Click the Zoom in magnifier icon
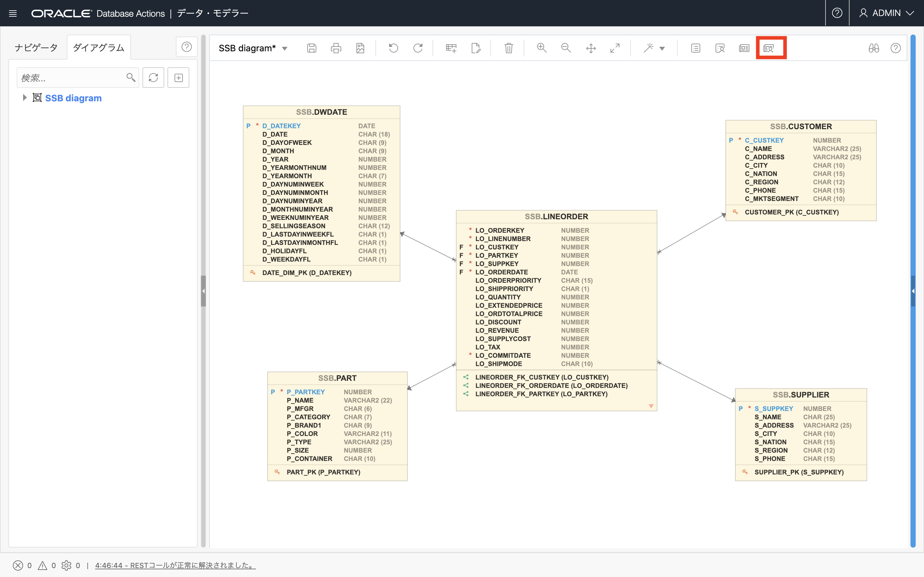Viewport: 924px width, 577px height. 542,48
